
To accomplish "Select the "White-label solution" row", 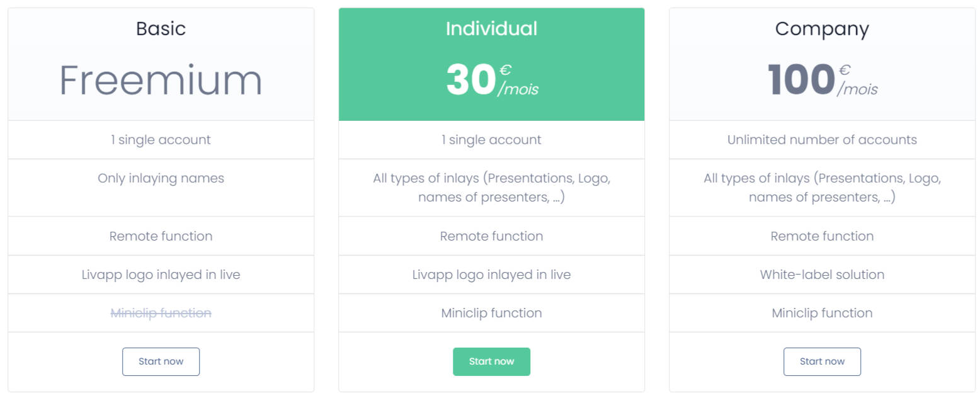I will point(822,275).
